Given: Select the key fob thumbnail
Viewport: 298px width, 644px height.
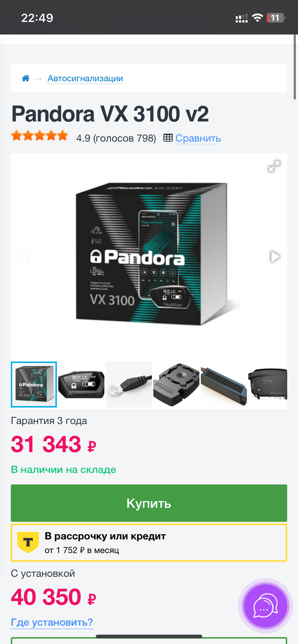Looking at the screenshot, I should pos(81,385).
